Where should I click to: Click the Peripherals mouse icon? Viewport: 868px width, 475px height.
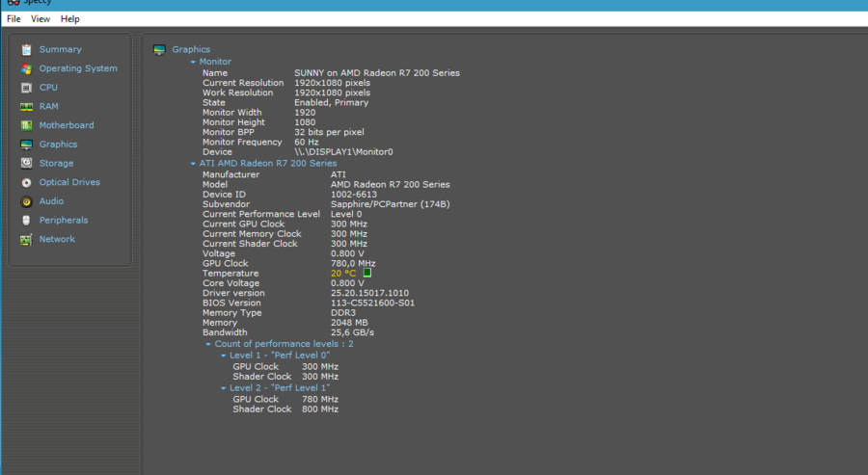tap(26, 220)
